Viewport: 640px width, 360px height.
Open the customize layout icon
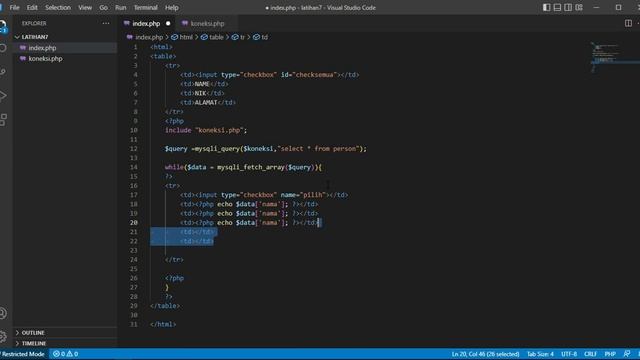[x=579, y=7]
